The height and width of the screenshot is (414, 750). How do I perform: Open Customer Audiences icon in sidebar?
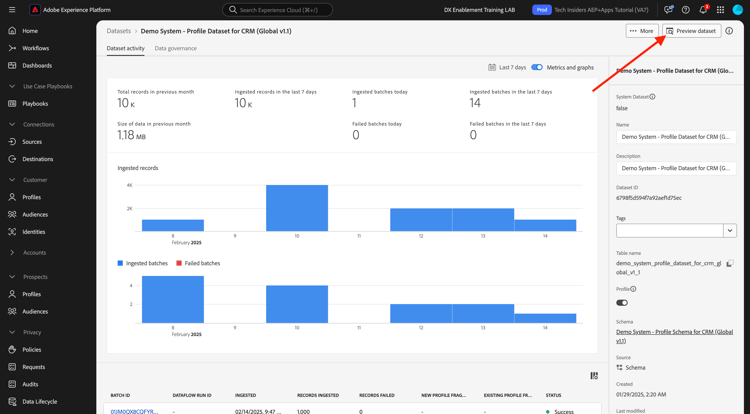point(12,215)
